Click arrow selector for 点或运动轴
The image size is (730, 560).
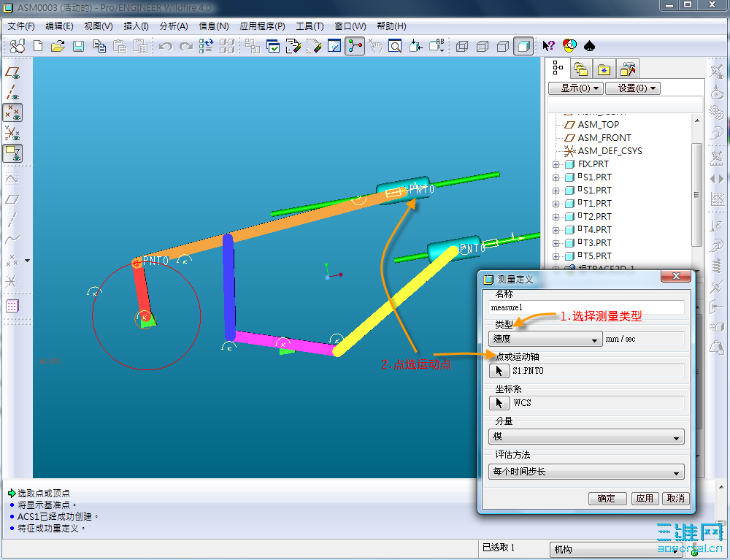[x=499, y=371]
